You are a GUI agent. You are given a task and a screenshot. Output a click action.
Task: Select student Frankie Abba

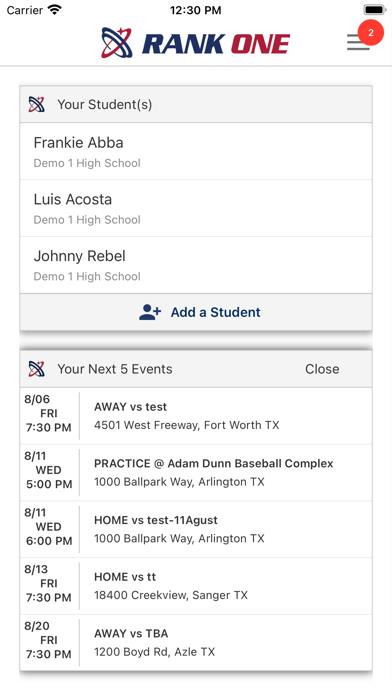point(196,151)
